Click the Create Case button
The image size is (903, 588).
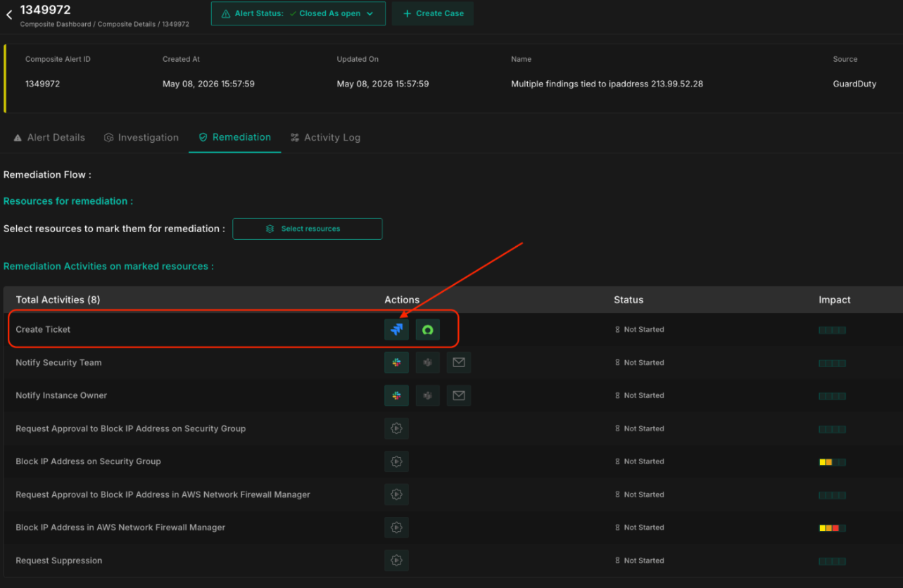click(x=433, y=13)
